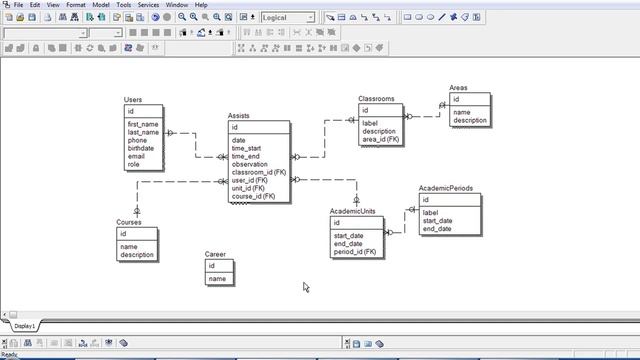
Task: Open the Services menu
Action: click(x=148, y=5)
